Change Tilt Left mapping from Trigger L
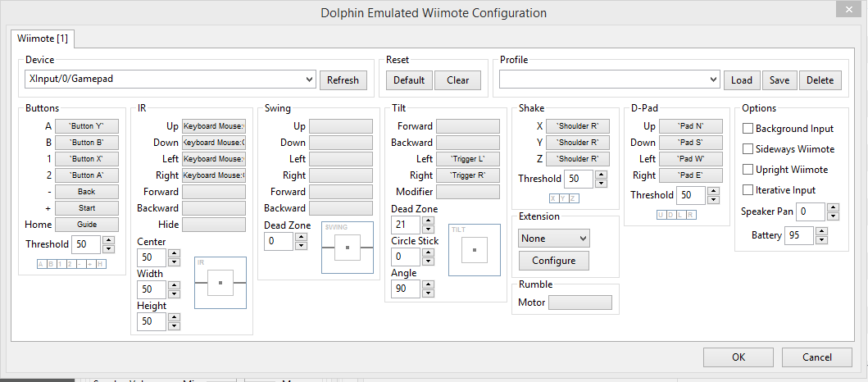The image size is (868, 382). click(468, 159)
